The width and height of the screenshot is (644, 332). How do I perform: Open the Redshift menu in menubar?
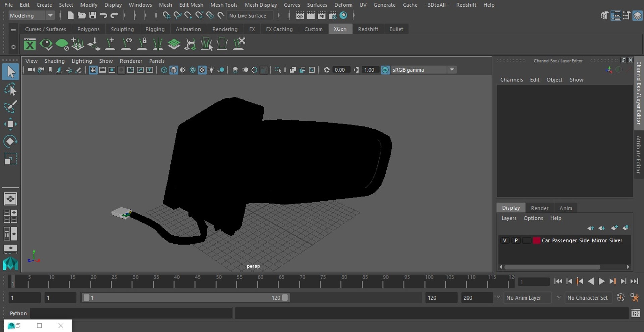coord(466,5)
